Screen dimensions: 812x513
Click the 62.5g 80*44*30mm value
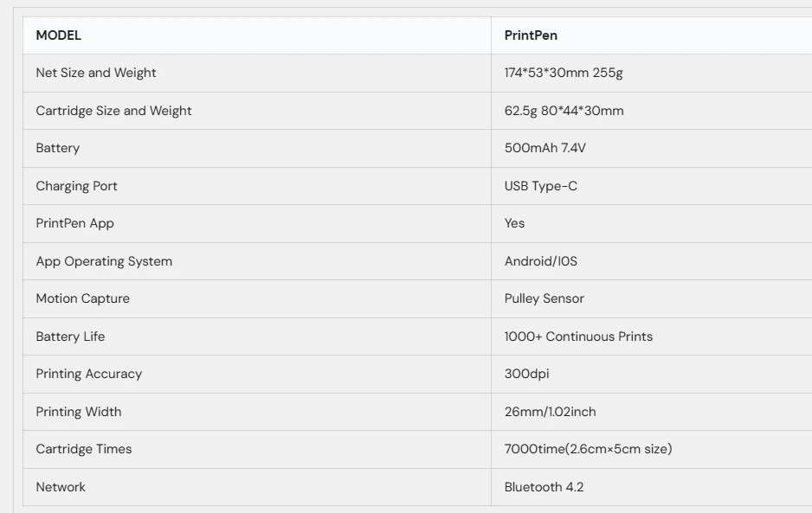click(564, 111)
